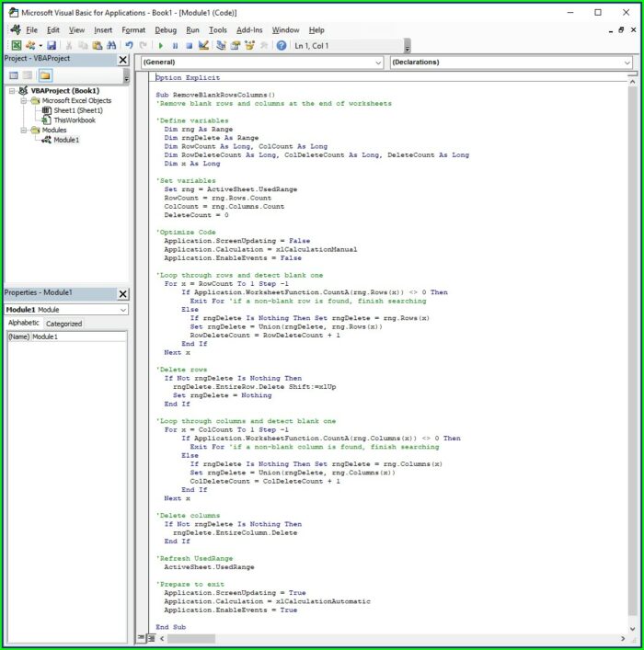Click the 'Sub RemoveBlankRowsColumns()' code line
The width and height of the screenshot is (644, 650).
pyautogui.click(x=215, y=95)
